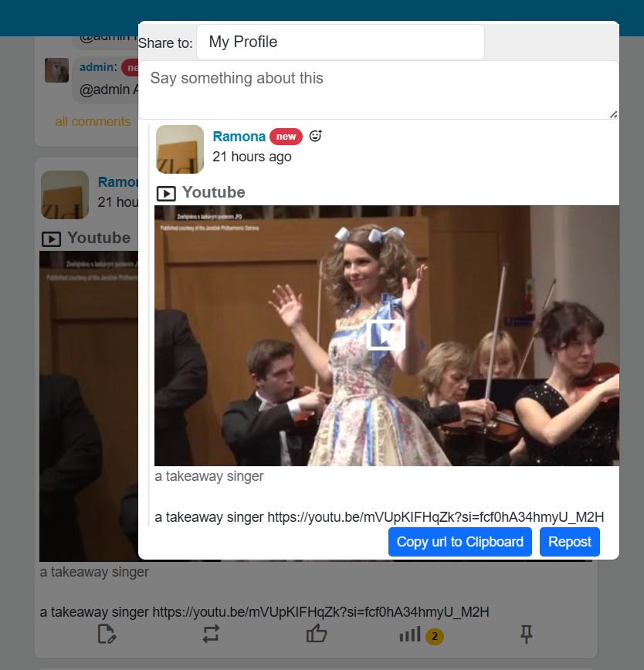Click the Youtube icon in the background post
The height and width of the screenshot is (670, 644).
[x=51, y=239]
